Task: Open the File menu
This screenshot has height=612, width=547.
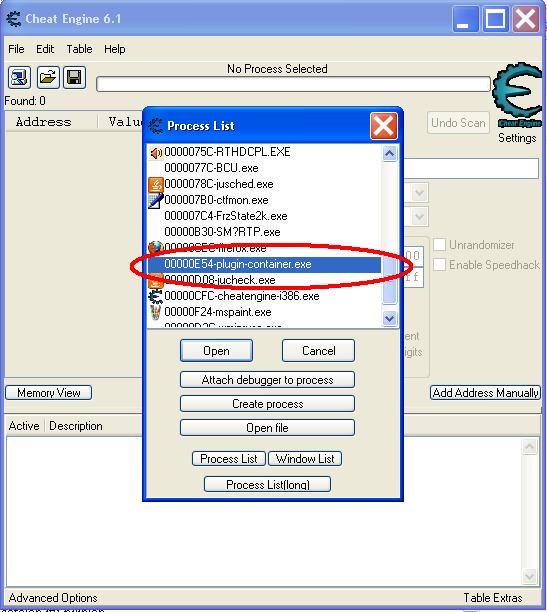Action: (16, 49)
